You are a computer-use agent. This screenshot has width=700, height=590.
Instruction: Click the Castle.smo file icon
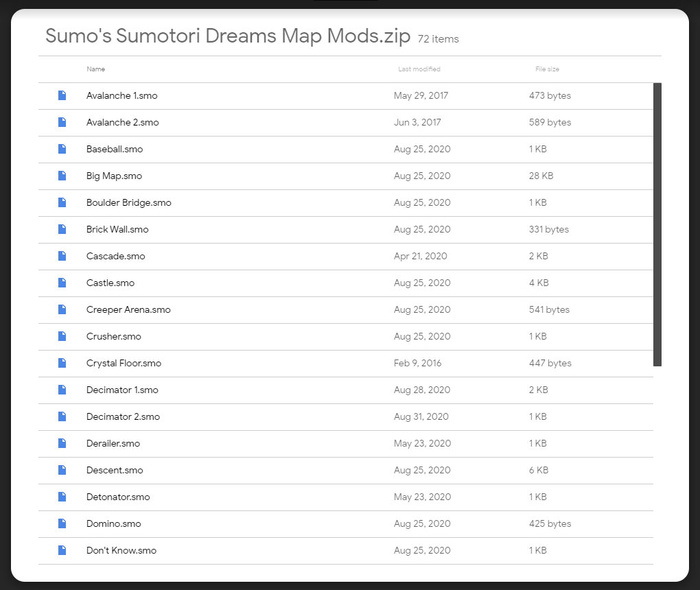(62, 283)
